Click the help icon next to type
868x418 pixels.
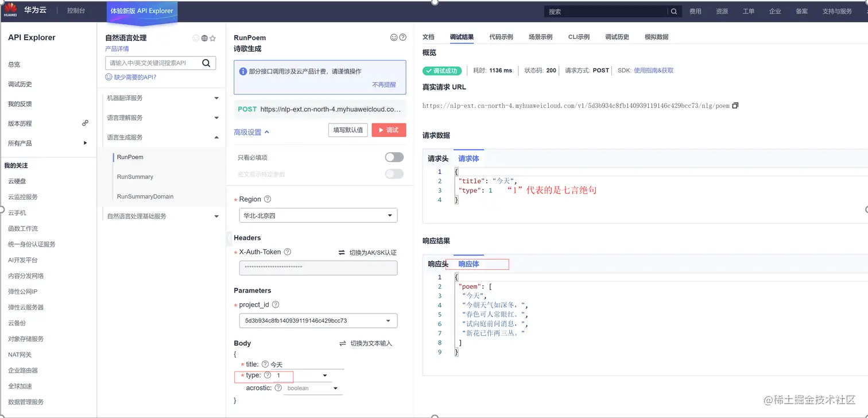[x=268, y=375]
